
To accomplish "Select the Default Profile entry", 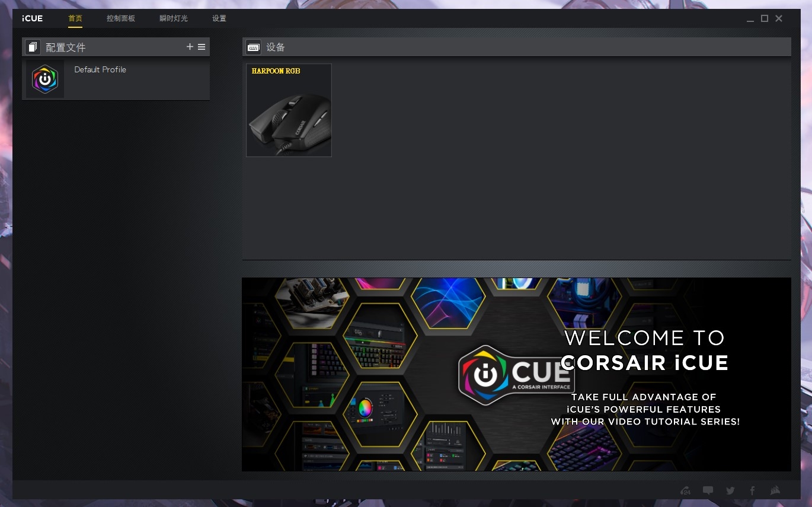I will coord(116,79).
